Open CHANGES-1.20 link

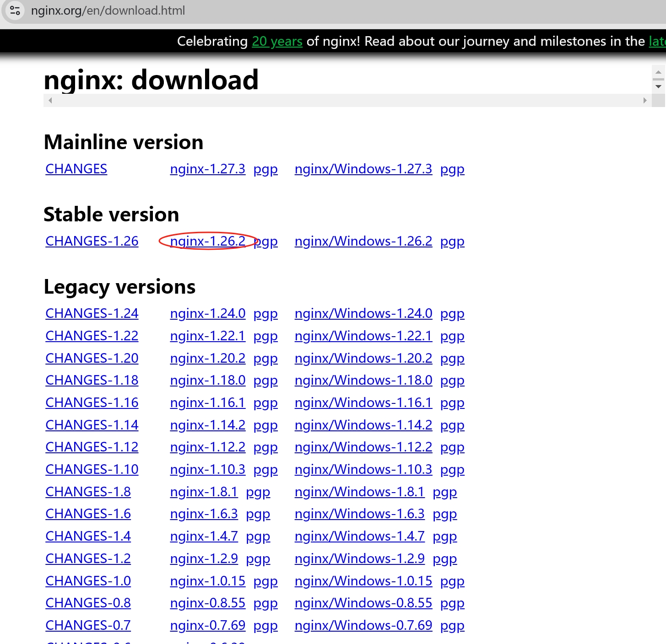point(92,358)
